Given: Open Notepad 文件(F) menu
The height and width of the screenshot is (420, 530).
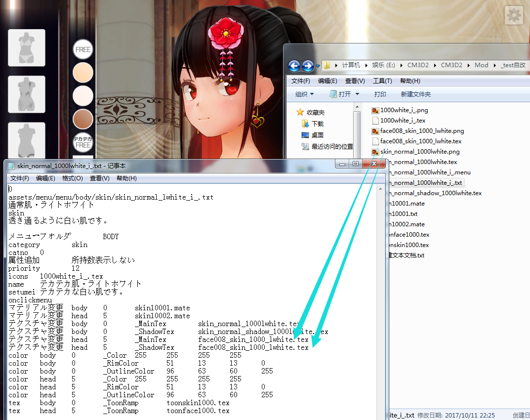Looking at the screenshot, I should 20,178.
